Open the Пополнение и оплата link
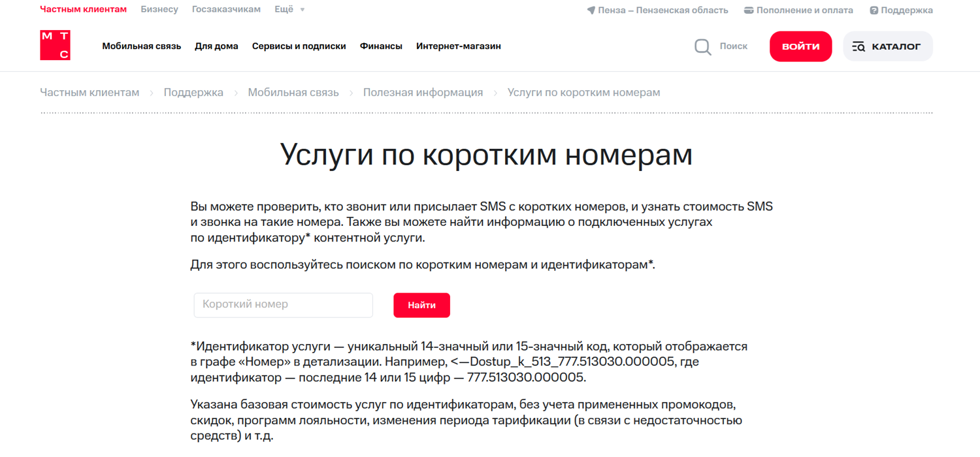This screenshot has width=980, height=457. pos(805,10)
